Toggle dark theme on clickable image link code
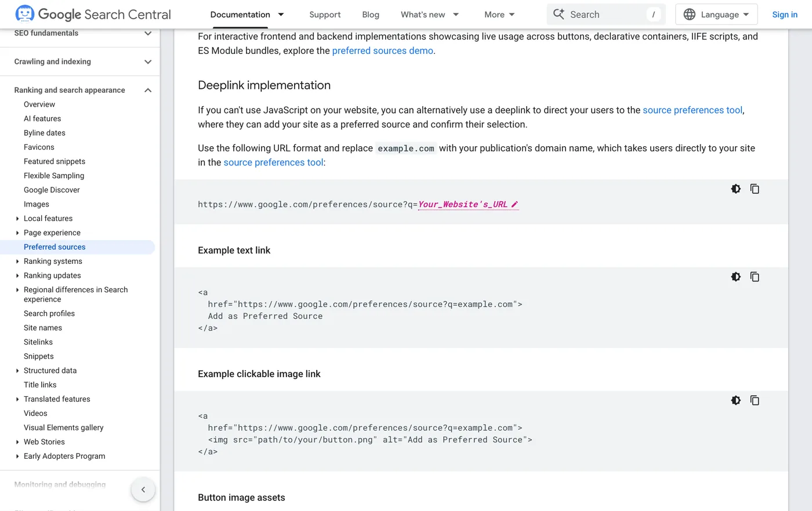Viewport: 812px width, 511px height. pyautogui.click(x=735, y=400)
